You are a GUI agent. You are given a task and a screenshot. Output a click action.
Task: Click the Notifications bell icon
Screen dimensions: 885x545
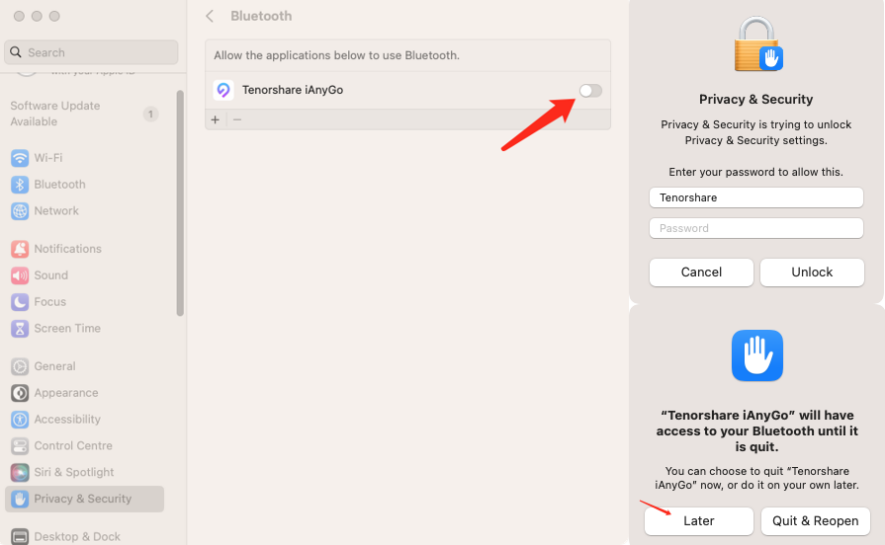tap(20, 249)
